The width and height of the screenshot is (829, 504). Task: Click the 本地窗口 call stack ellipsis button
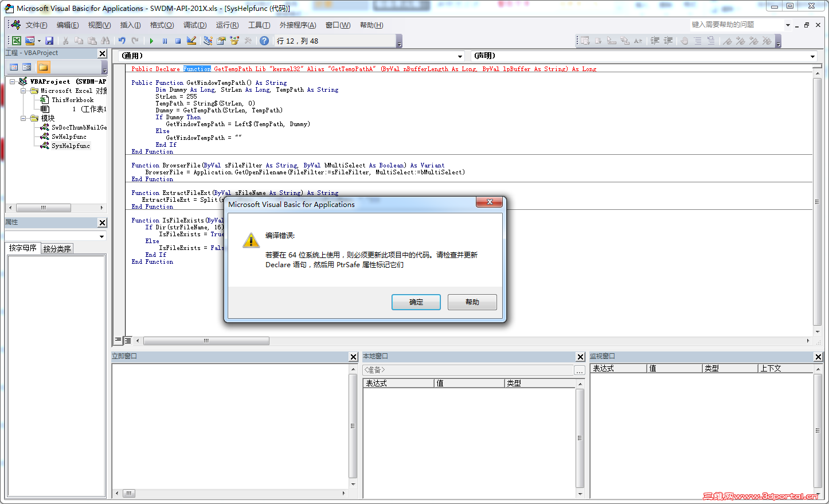(x=580, y=370)
